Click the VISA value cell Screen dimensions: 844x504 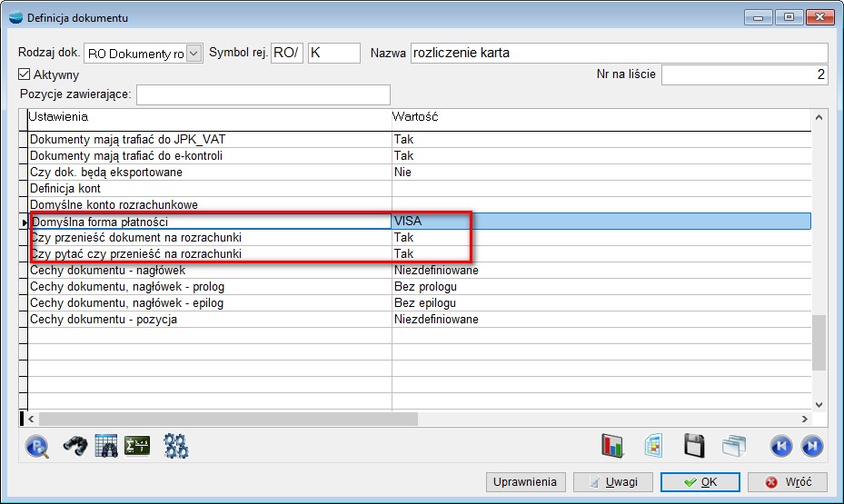(601, 221)
